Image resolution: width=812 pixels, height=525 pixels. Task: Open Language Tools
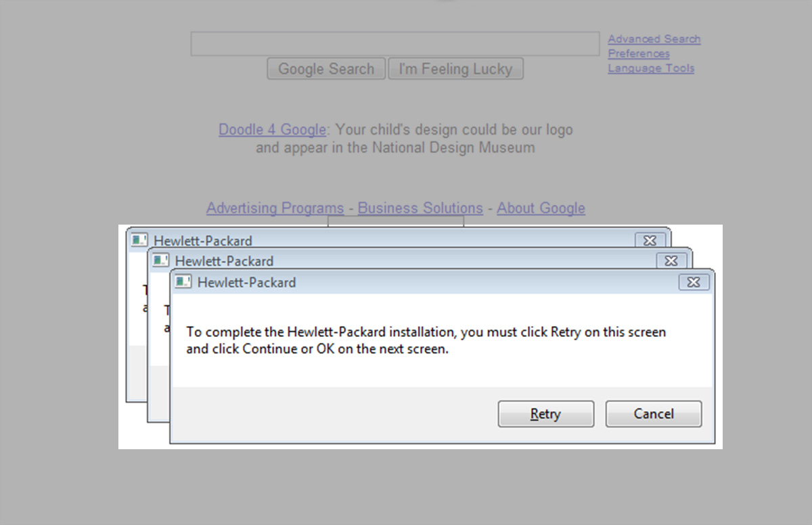tap(650, 68)
